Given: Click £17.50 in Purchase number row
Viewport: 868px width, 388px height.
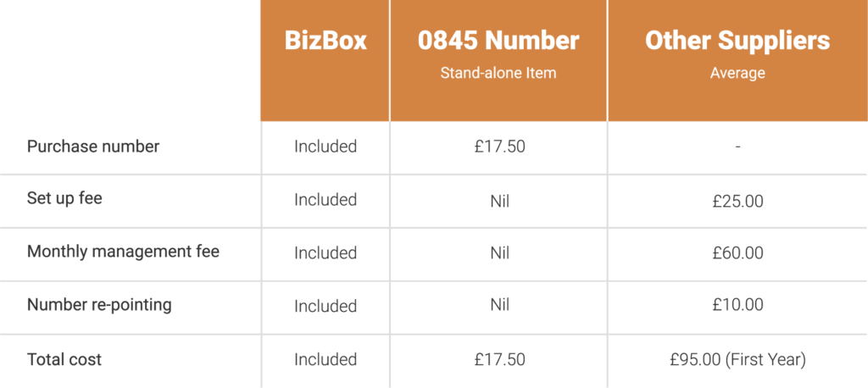Looking at the screenshot, I should (x=499, y=147).
